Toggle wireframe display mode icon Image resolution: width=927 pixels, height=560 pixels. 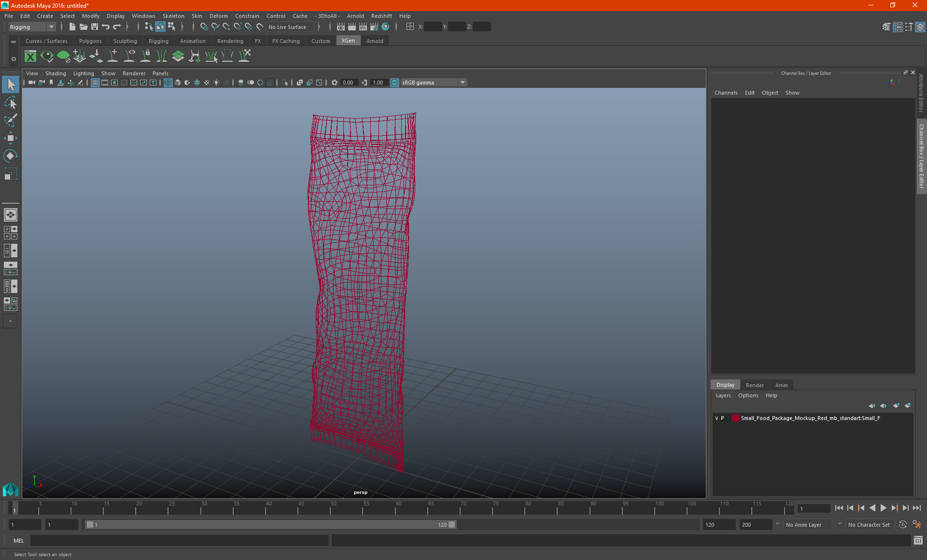pos(168,82)
